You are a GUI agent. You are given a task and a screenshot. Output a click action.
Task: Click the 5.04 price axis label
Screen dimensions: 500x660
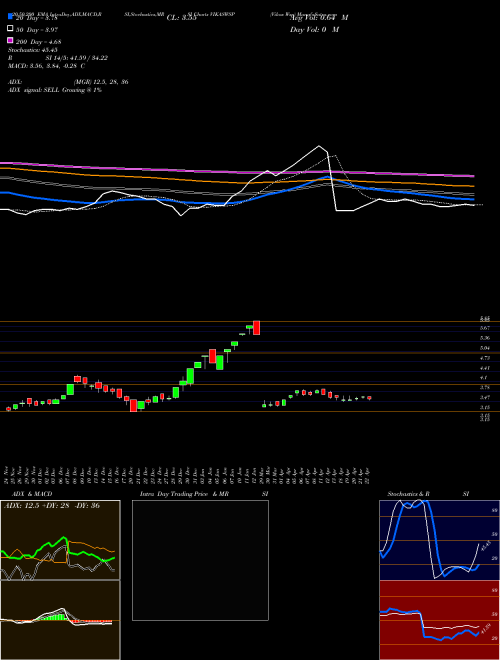(x=485, y=348)
